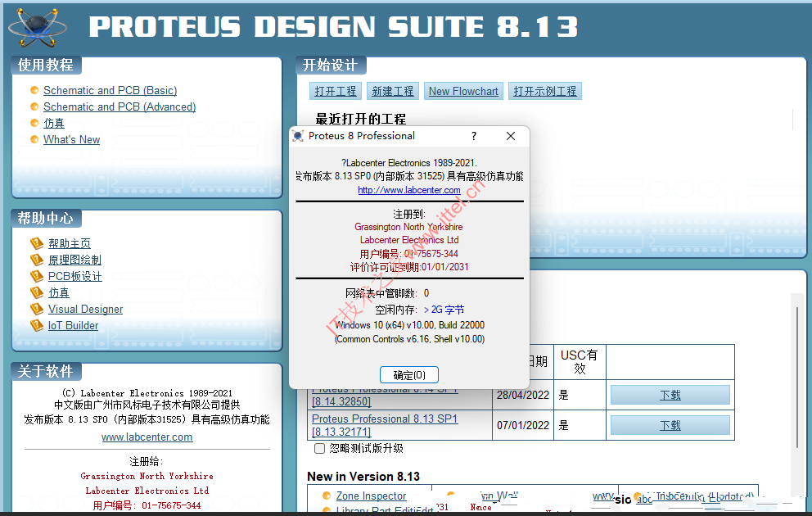Click the New in Version 8.13 heading

(363, 477)
